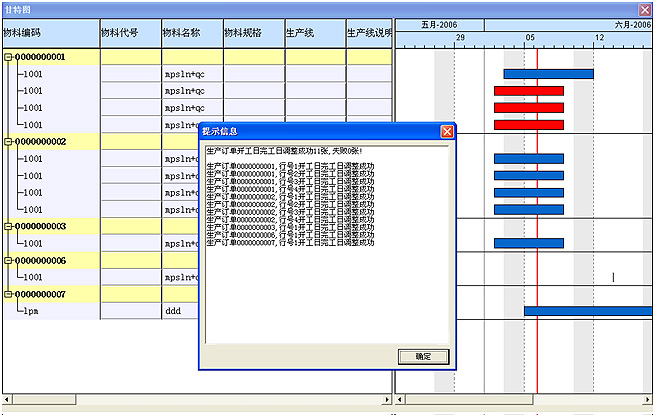Click the small marker in the 0000000006 Gantt row

(613, 278)
